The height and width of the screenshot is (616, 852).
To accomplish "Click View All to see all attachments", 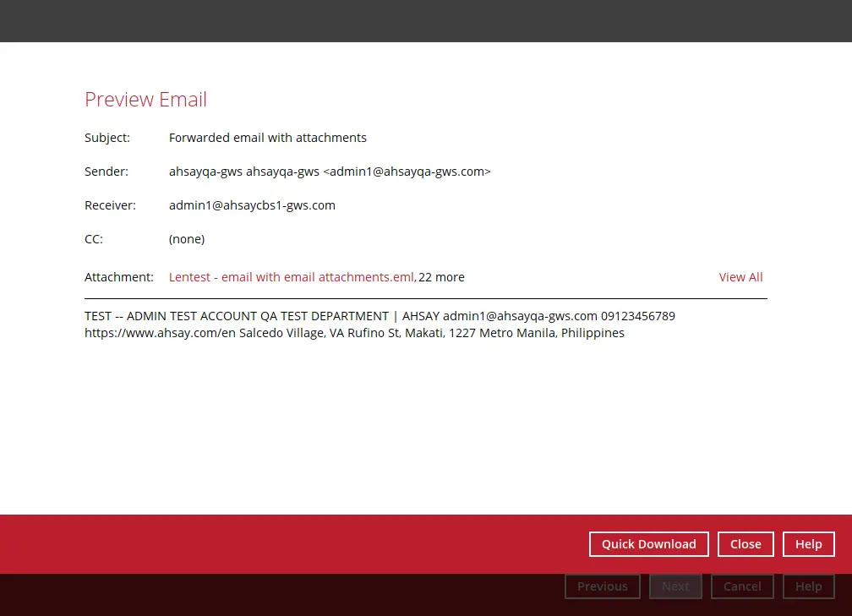I will coord(740,277).
